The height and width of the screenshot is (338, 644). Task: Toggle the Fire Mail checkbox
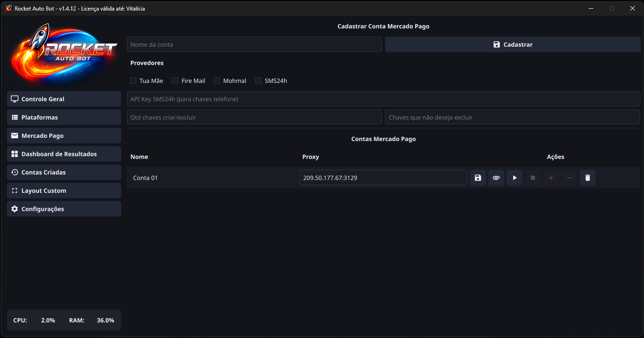click(175, 81)
